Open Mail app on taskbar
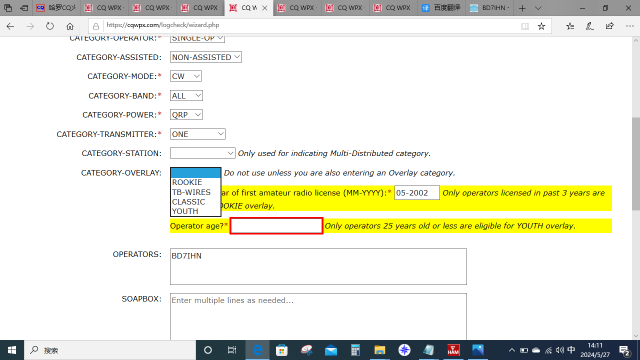640x360 pixels. tap(331, 350)
